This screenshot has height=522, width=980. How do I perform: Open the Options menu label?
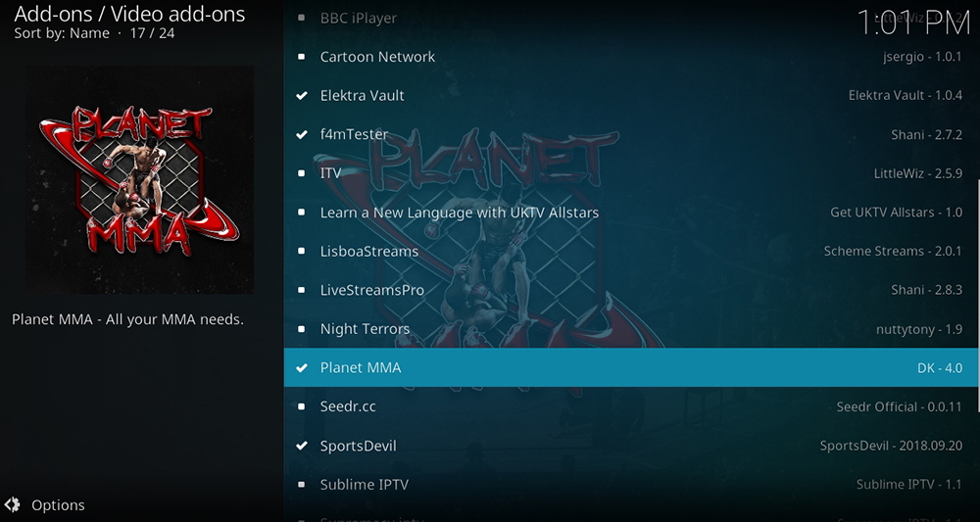(58, 505)
